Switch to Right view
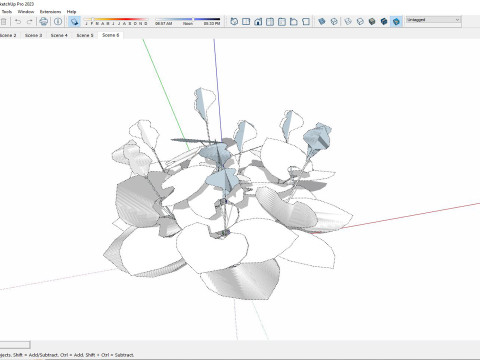The width and height of the screenshot is (480, 360). click(x=270, y=22)
